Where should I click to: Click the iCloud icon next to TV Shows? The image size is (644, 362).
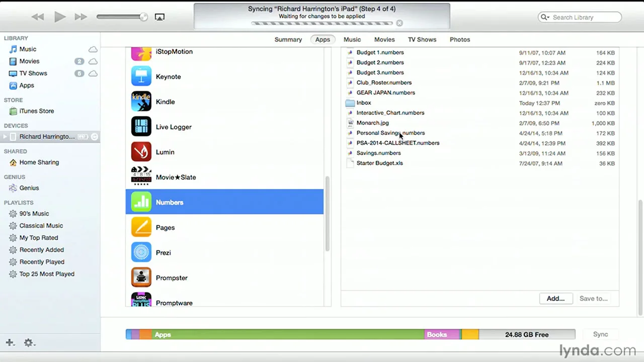93,73
